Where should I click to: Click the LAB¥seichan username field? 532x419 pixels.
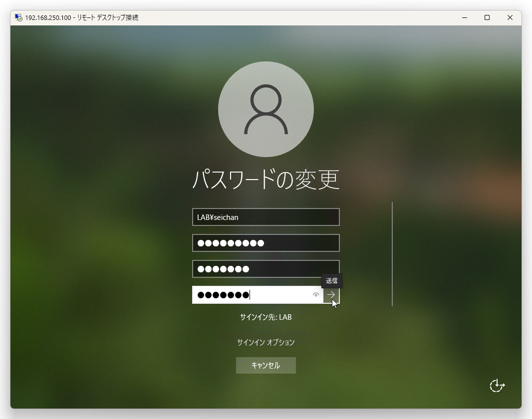266,217
